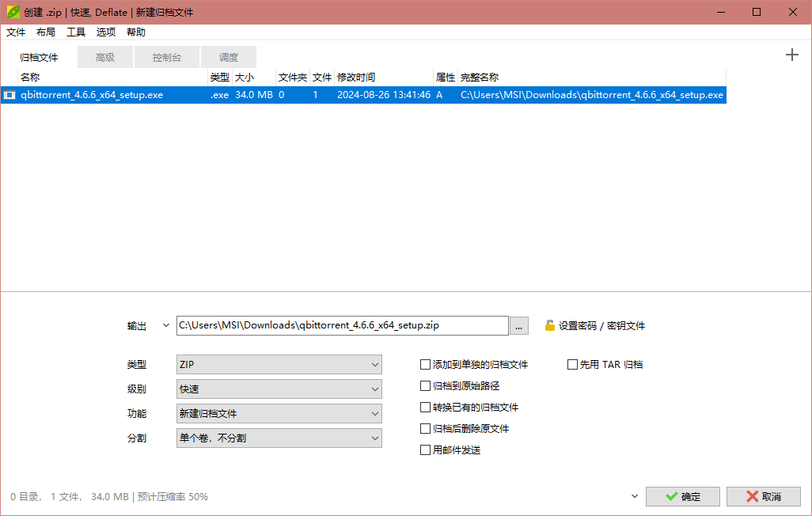Click the browse ... button for output path
The image size is (812, 516).
click(x=519, y=325)
